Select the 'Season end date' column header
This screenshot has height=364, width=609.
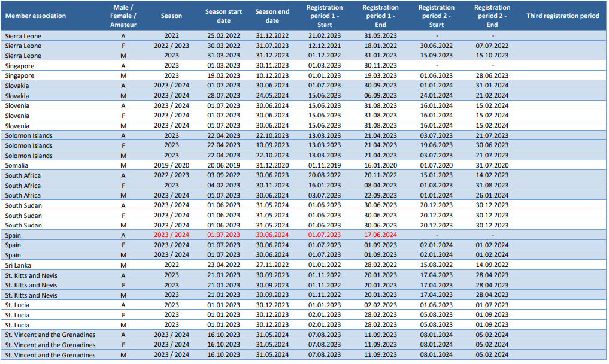[x=272, y=16]
